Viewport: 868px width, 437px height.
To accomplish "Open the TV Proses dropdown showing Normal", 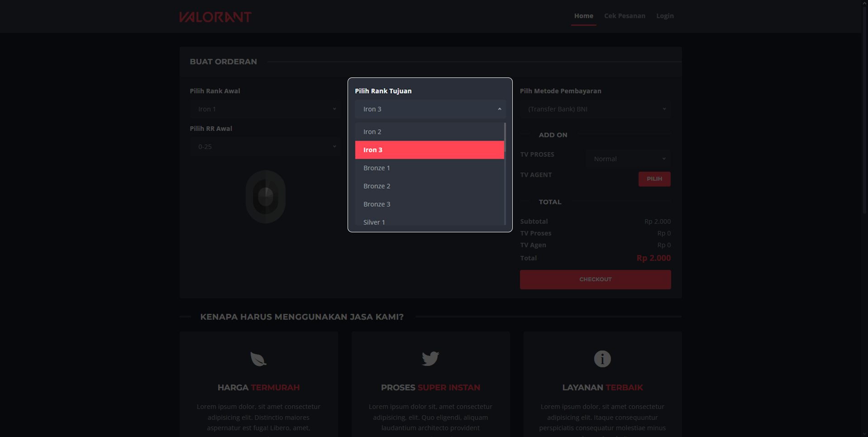I will 628,159.
